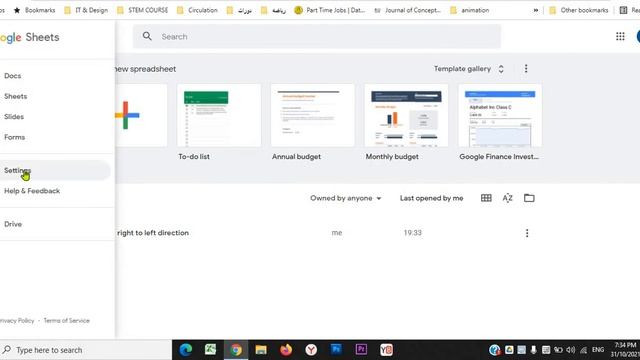Open the Bookmarks star folder
Viewport: 640px width, 360px height.
pyautogui.click(x=34, y=10)
